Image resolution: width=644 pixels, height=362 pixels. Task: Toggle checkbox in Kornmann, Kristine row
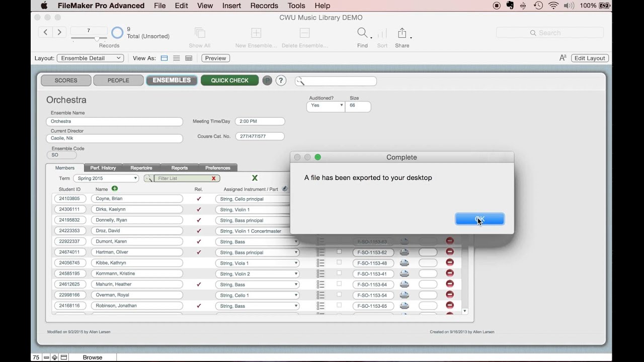tap(339, 273)
